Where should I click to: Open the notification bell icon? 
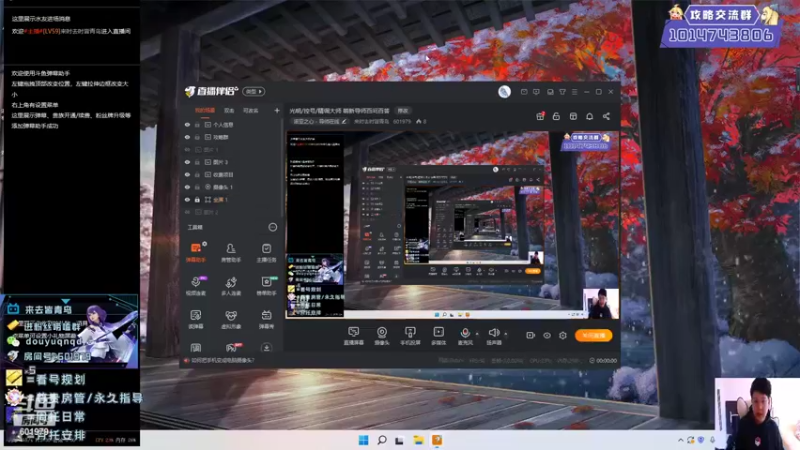coord(589,116)
